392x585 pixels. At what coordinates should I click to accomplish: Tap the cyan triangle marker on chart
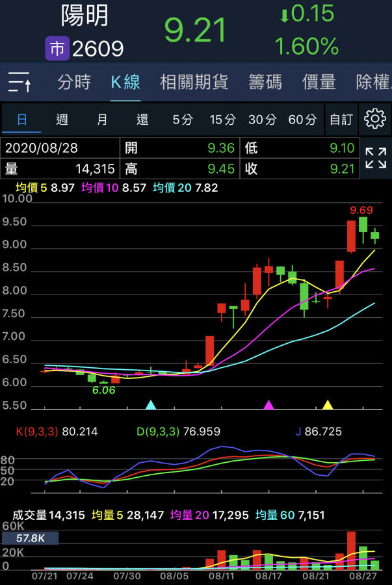pos(151,405)
